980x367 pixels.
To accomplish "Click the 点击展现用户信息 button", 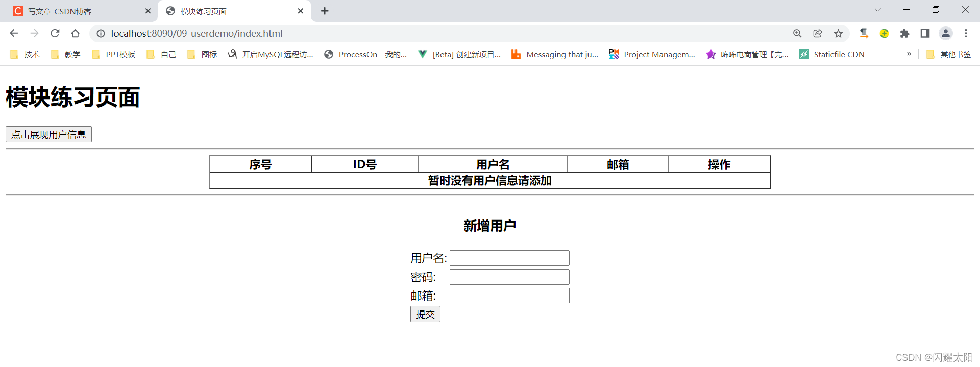I will [x=48, y=134].
